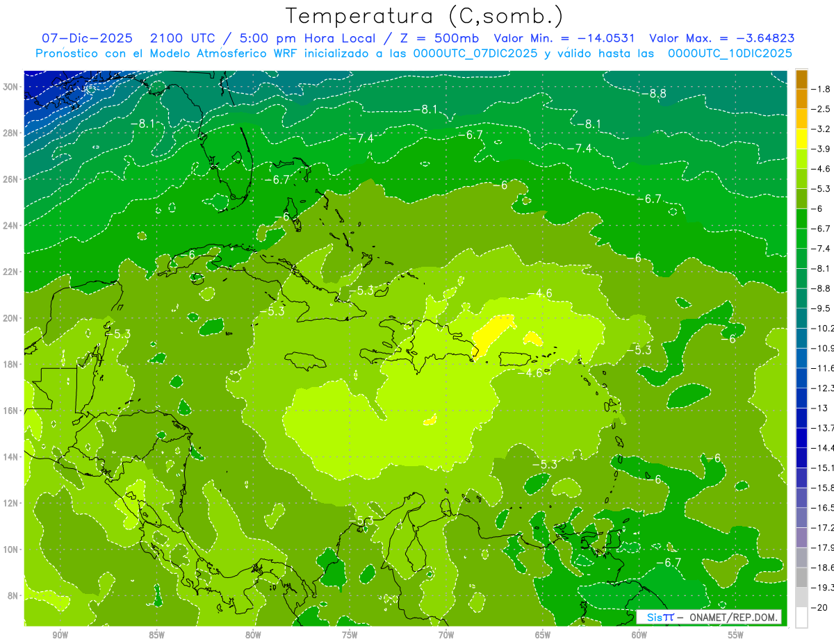Click the colorbar tick label "-15.8"
The width and height of the screenshot is (834, 644).
[824, 488]
